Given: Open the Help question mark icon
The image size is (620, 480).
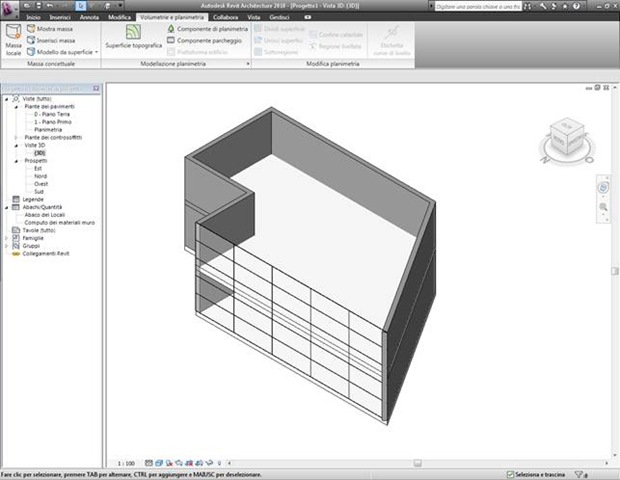Looking at the screenshot, I should click(577, 6).
